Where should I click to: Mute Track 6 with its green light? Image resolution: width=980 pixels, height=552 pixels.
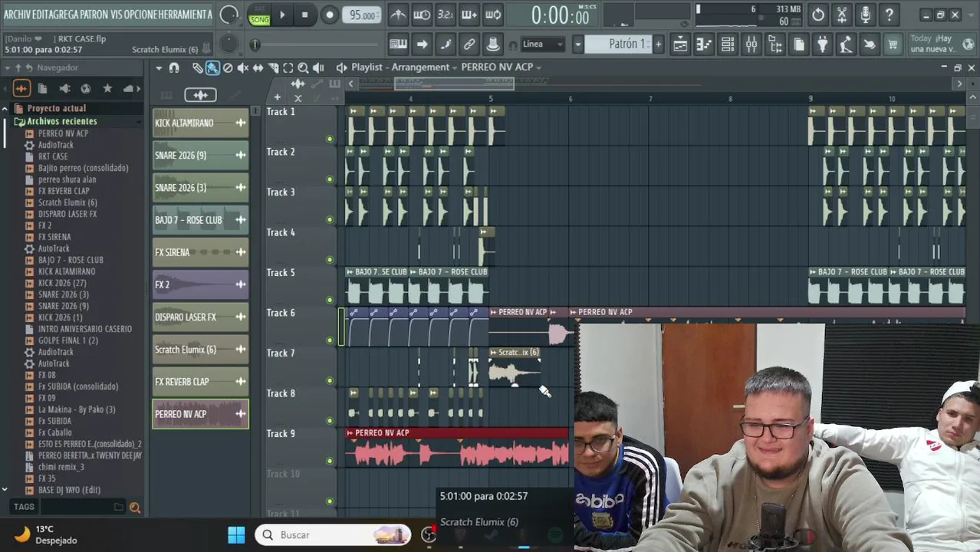[330, 340]
